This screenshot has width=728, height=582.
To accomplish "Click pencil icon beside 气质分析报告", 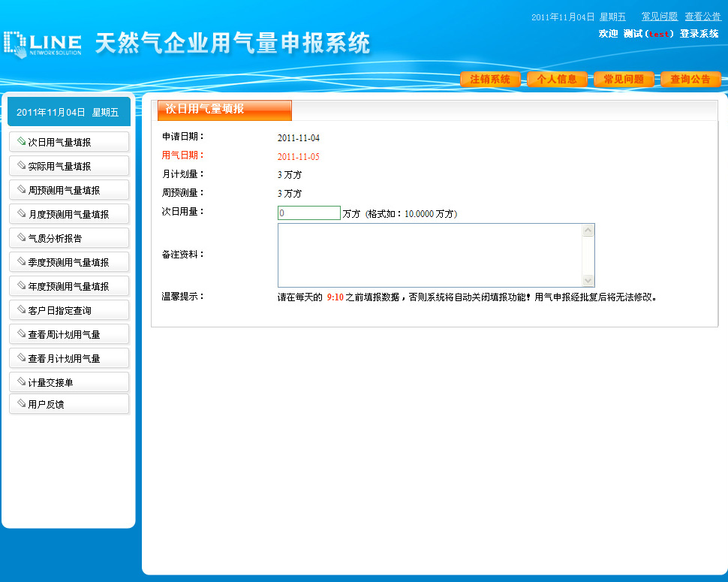I will pyautogui.click(x=21, y=238).
